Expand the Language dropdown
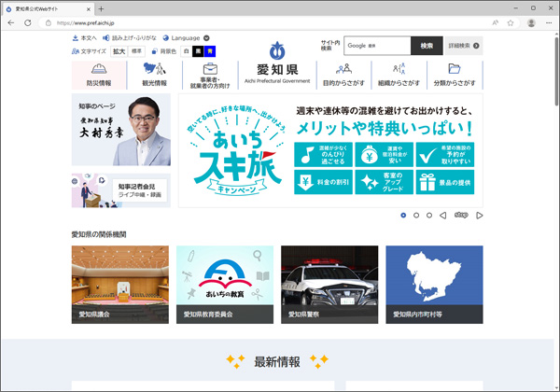Viewport: 560px width, 392px height. coord(186,38)
